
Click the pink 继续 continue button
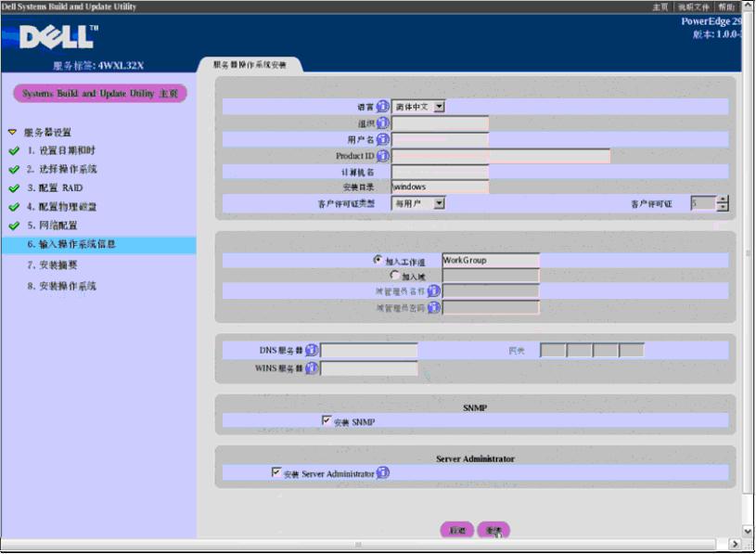click(x=493, y=531)
